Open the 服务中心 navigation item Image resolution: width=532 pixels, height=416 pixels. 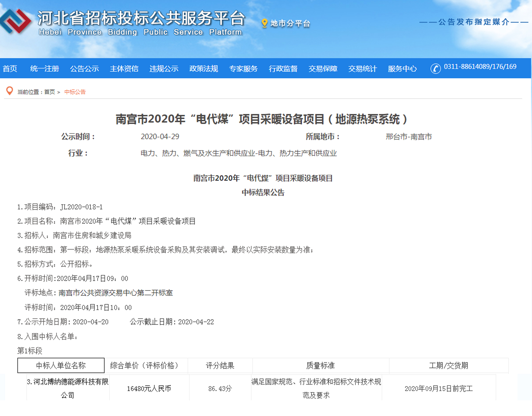tap(402, 69)
